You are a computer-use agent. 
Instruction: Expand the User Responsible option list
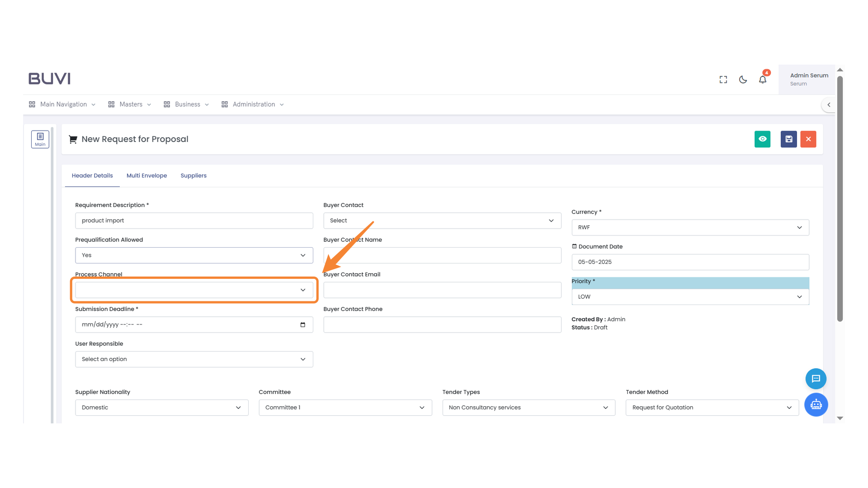(193, 359)
